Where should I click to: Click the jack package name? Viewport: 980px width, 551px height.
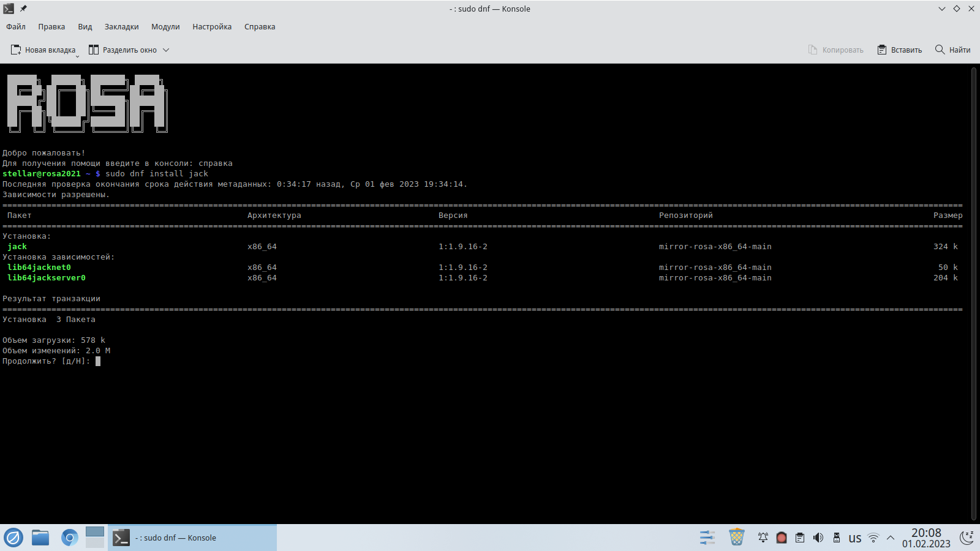[17, 247]
